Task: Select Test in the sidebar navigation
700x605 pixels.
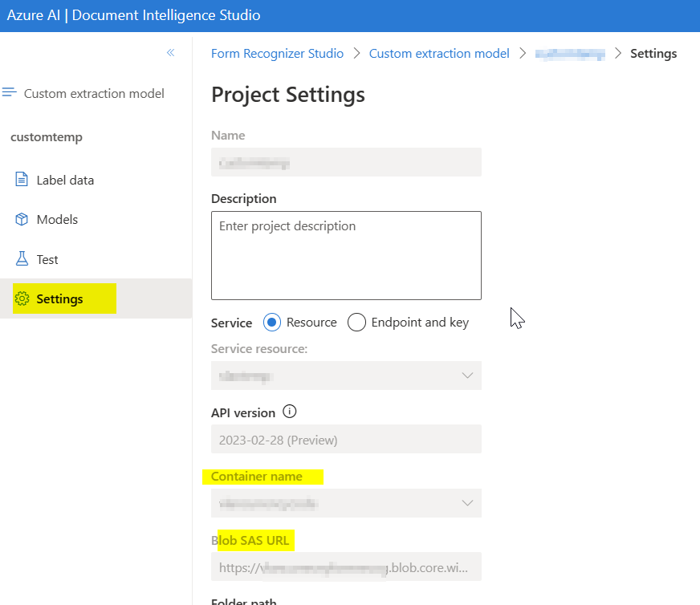Action: coord(47,258)
